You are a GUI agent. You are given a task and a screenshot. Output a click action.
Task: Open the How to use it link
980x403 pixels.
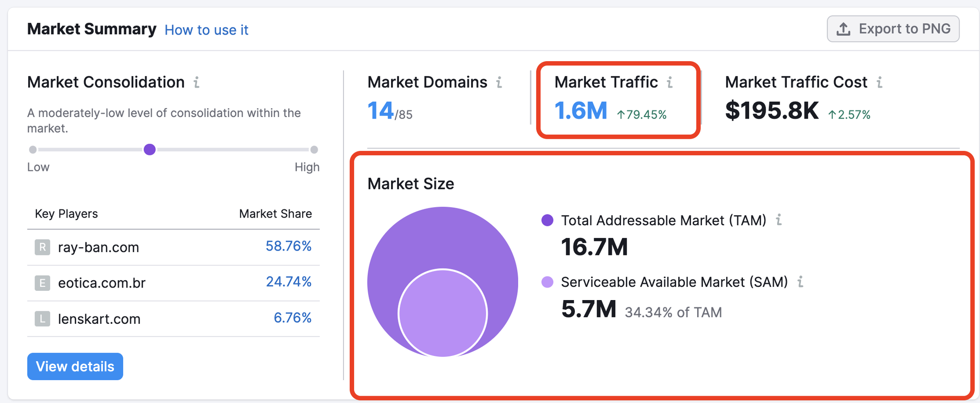206,30
